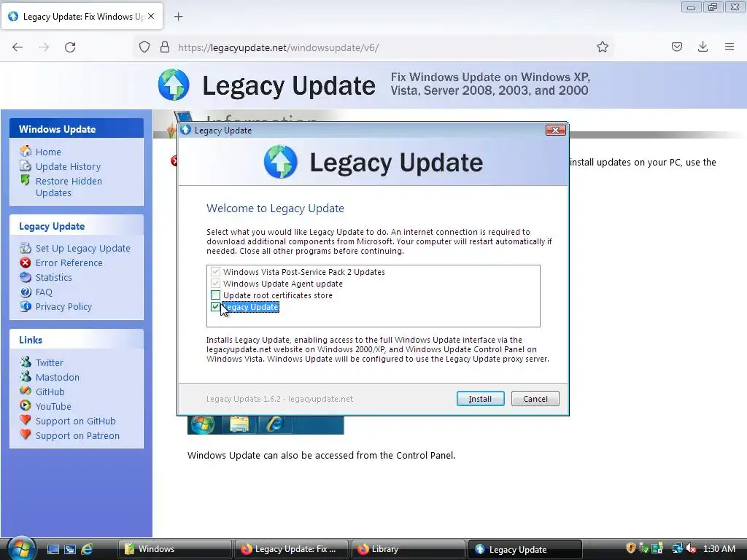Click the Firefox forward arrow
Viewport: 747px width, 560px height.
(x=44, y=47)
